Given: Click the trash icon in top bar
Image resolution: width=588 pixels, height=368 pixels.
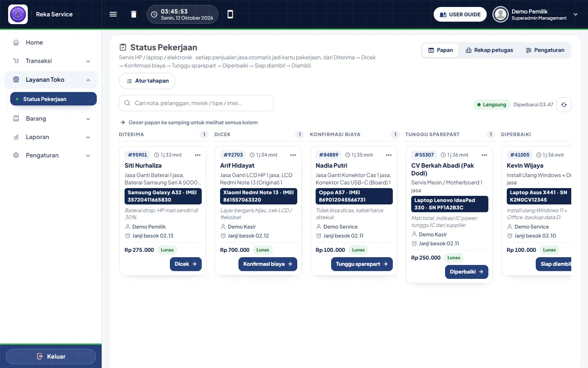Looking at the screenshot, I should [134, 14].
